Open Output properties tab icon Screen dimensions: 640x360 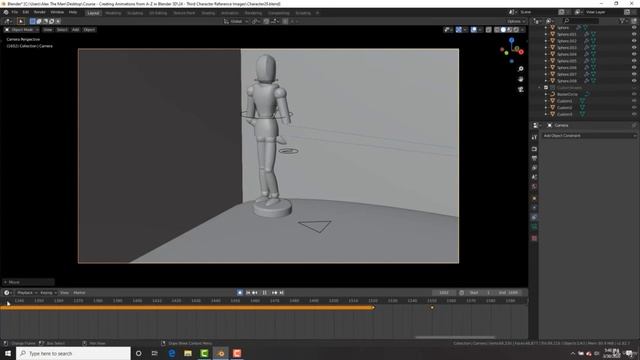[534, 158]
